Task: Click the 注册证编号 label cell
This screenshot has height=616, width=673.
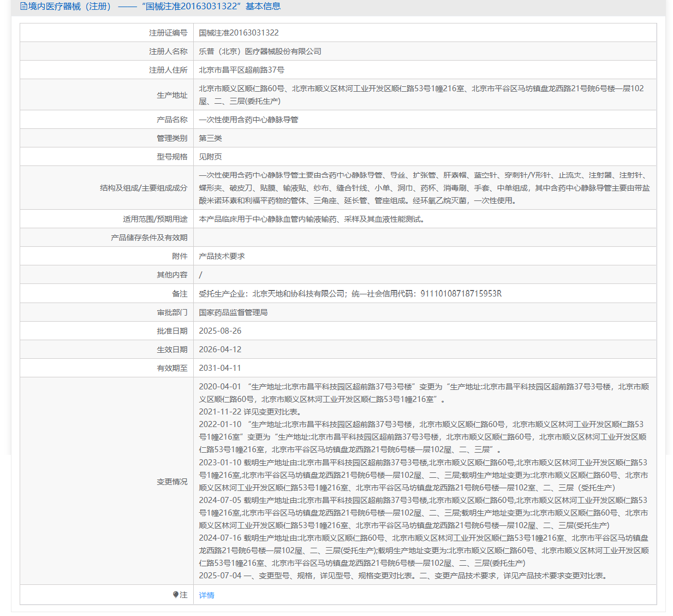Action: [107, 33]
